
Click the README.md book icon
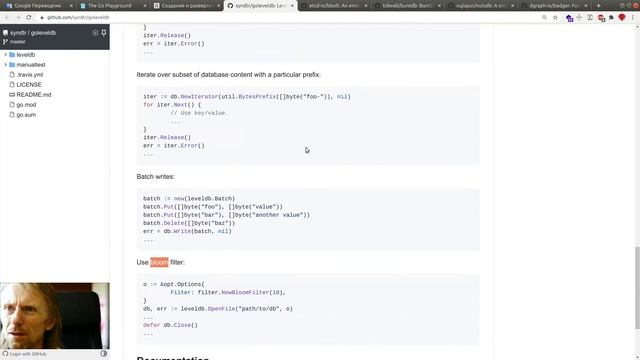coord(12,94)
